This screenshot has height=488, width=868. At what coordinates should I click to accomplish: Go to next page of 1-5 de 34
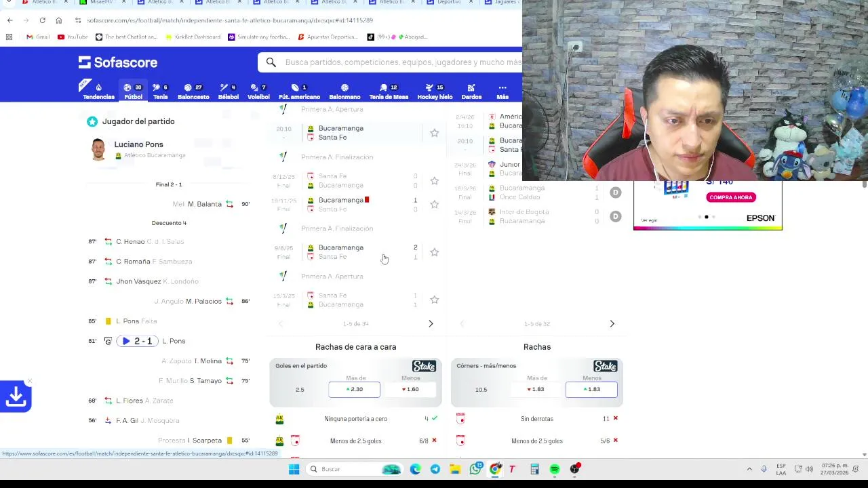(x=431, y=324)
